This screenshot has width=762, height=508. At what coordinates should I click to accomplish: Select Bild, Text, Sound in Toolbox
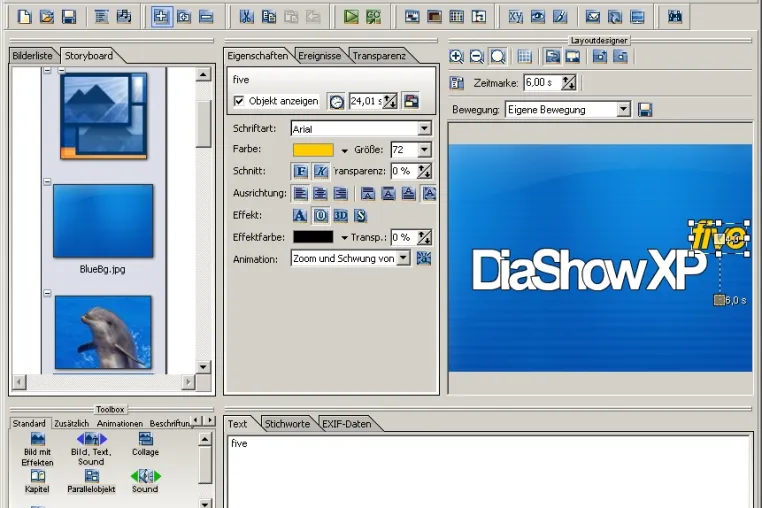point(91,449)
